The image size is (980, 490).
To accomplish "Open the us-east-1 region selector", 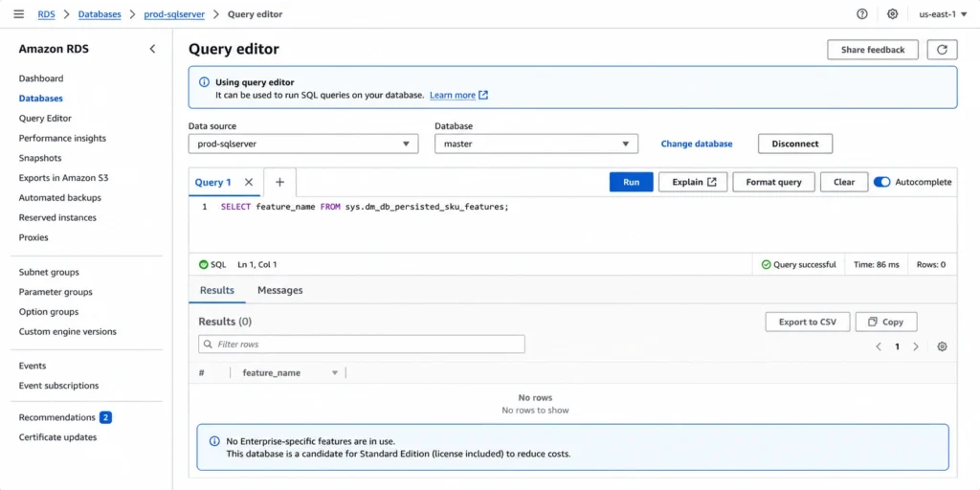I will coord(943,13).
